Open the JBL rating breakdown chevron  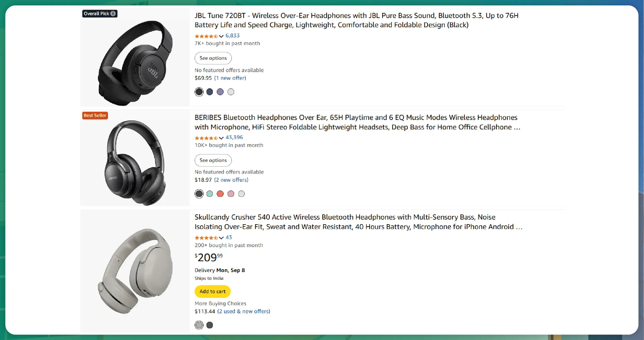point(221,36)
